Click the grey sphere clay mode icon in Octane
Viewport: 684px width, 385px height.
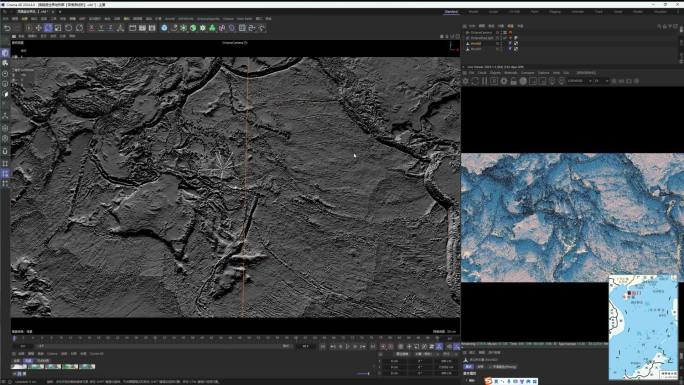point(523,81)
